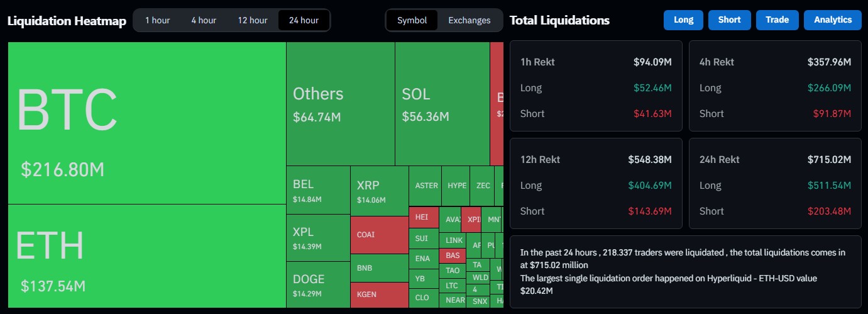Click the 1h Rekt summary card
This screenshot has height=314, width=868.
click(595, 86)
